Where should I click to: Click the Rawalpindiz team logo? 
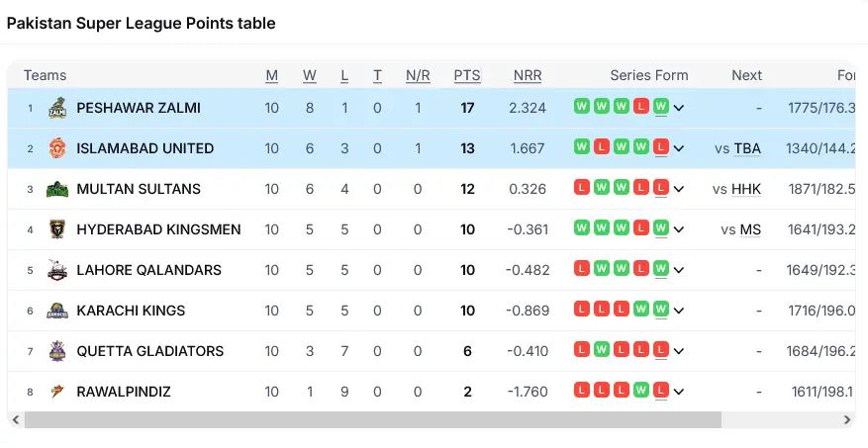coord(56,392)
